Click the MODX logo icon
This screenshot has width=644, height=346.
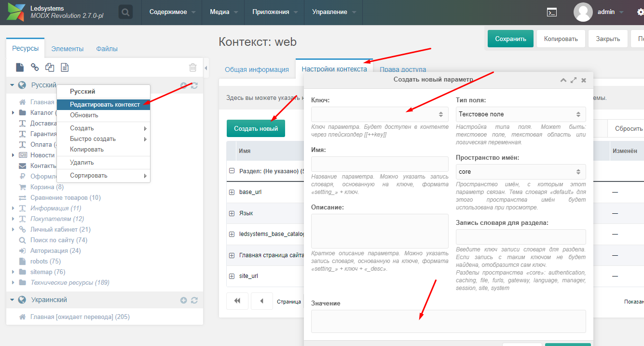point(15,13)
